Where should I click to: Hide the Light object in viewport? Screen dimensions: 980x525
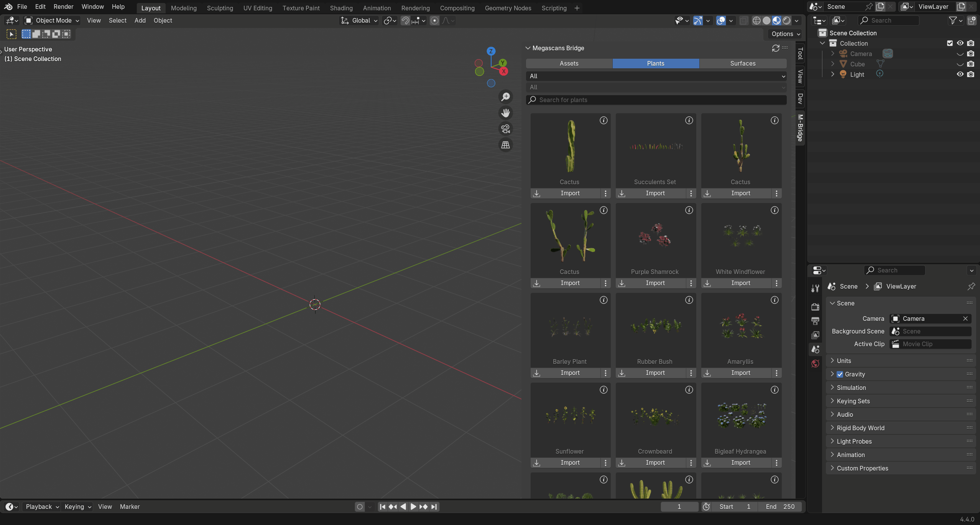click(x=960, y=74)
